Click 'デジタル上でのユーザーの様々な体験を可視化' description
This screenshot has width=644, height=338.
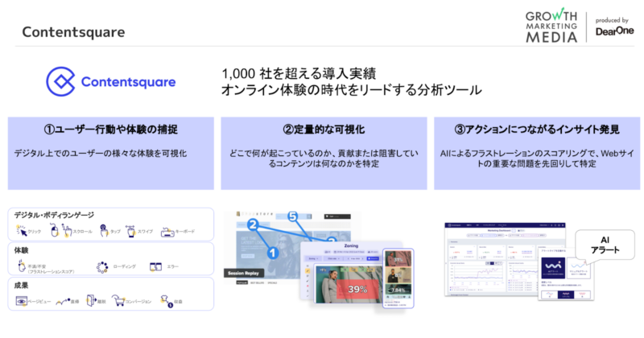tap(100, 154)
